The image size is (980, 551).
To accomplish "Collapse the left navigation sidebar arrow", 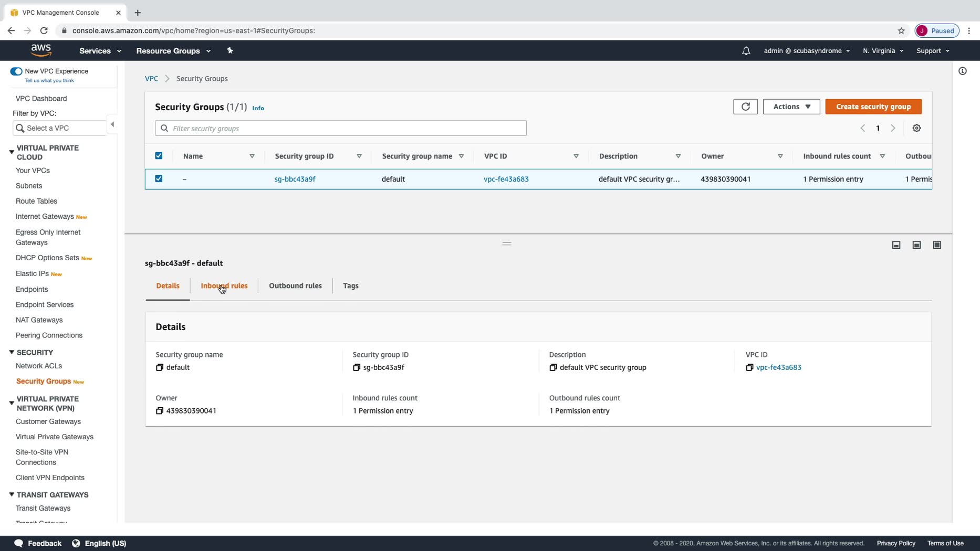I will [x=112, y=124].
